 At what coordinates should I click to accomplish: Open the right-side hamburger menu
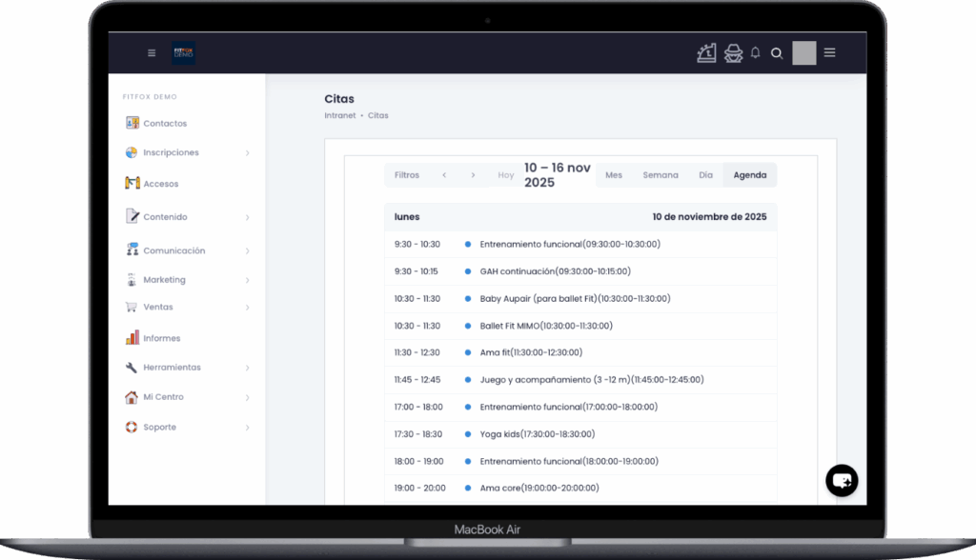(x=829, y=53)
